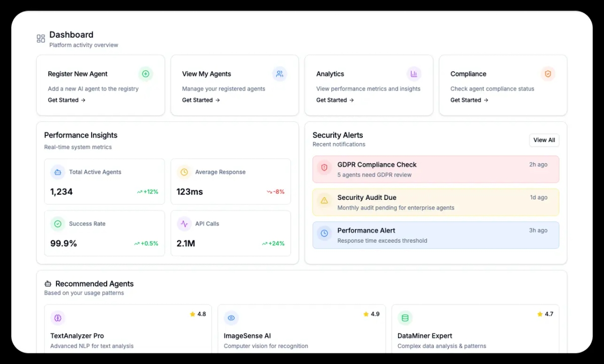Select the DataMiner Expert agent title
Viewport: 604px width, 364px height.
coord(425,336)
